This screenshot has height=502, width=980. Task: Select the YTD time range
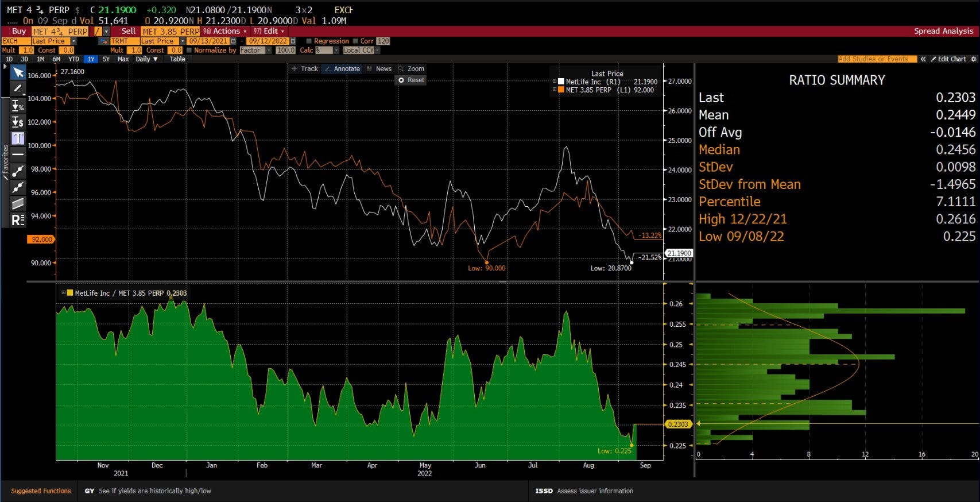click(x=73, y=59)
